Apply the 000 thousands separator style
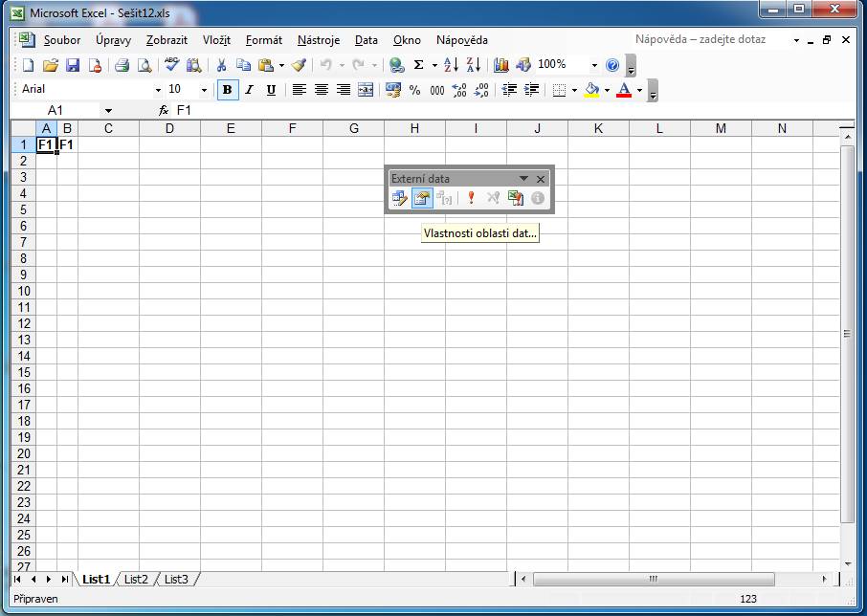 coord(436,90)
